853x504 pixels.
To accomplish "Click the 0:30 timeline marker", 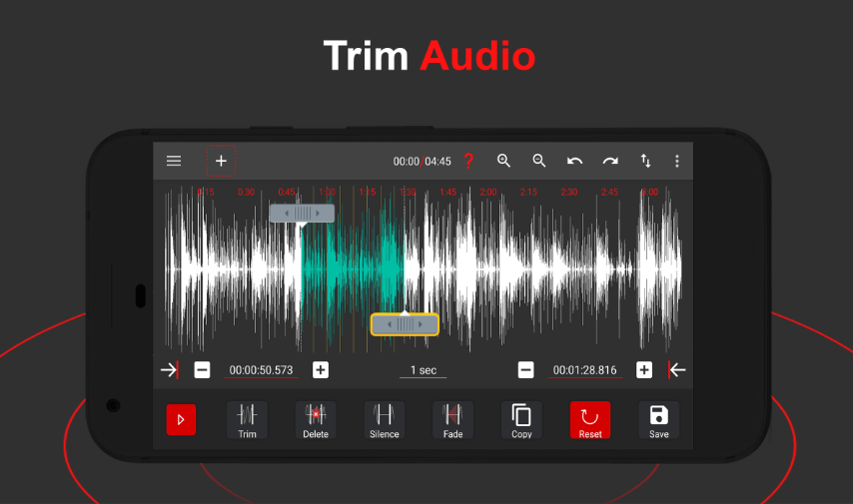I will 246,192.
